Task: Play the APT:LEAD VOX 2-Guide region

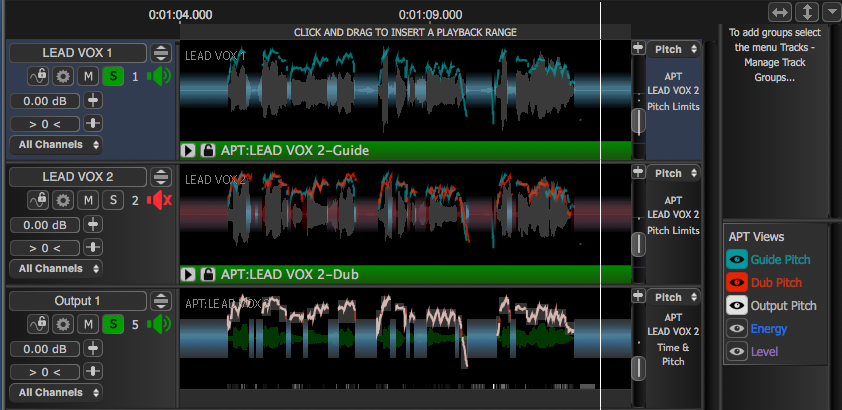Action: (x=188, y=151)
